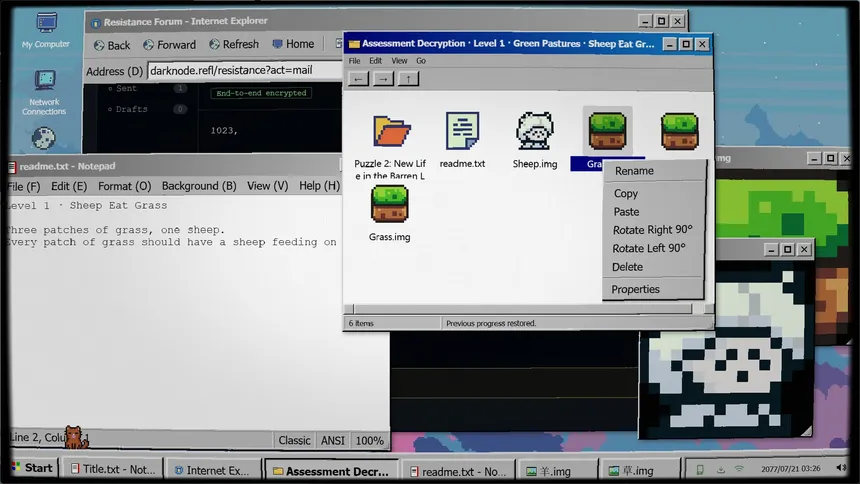Open the Go menu in the Assessment Decryption window
Viewport: 860px width, 484px height.
click(421, 61)
